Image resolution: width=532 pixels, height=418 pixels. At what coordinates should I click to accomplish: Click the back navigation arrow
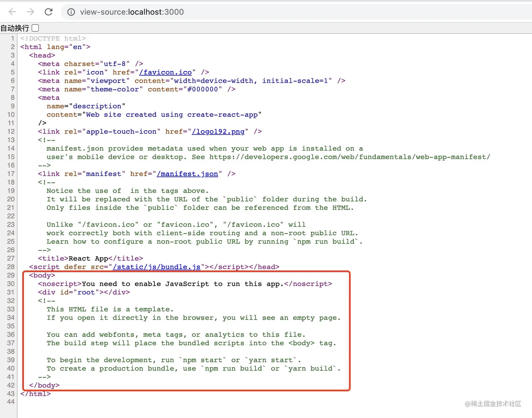pos(12,12)
